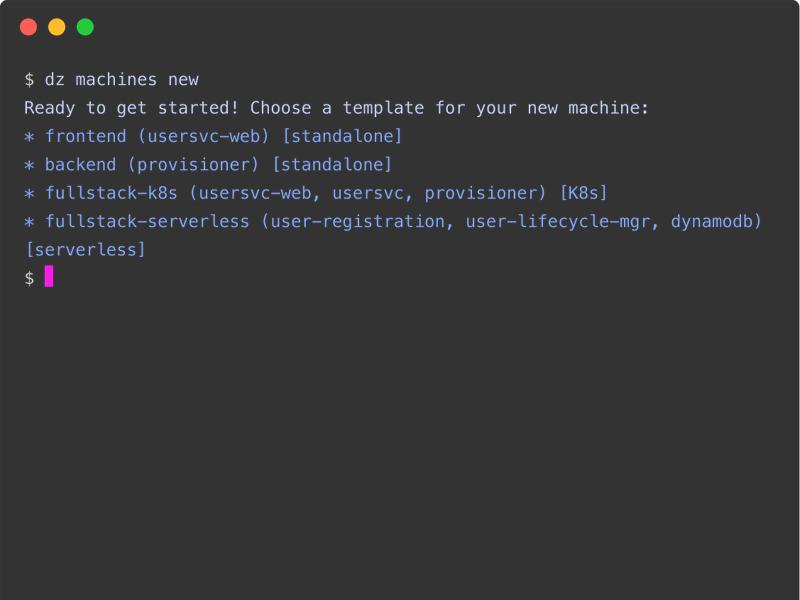
Task: Click the [standalone] tag on frontend line
Action: tap(343, 136)
